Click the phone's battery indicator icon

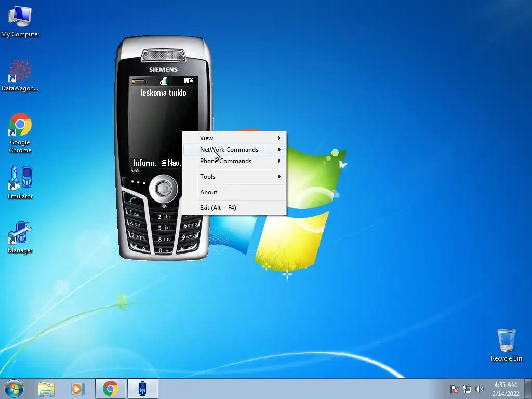pos(139,82)
